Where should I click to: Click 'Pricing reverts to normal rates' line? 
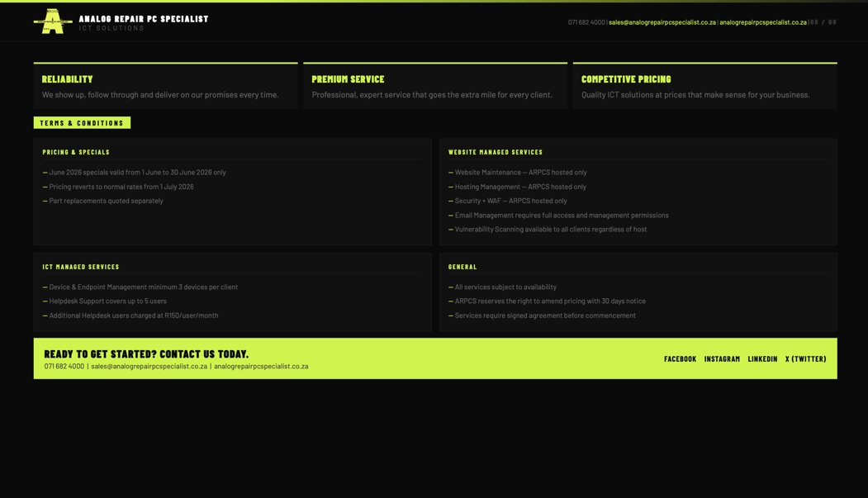(x=118, y=187)
